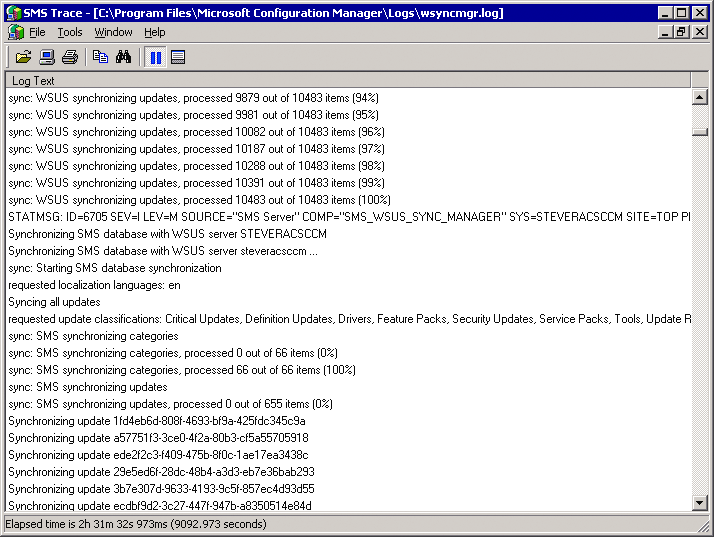Select update 1fd4eb6d-808f-4693 line
Image resolution: width=714 pixels, height=537 pixels.
coord(348,421)
